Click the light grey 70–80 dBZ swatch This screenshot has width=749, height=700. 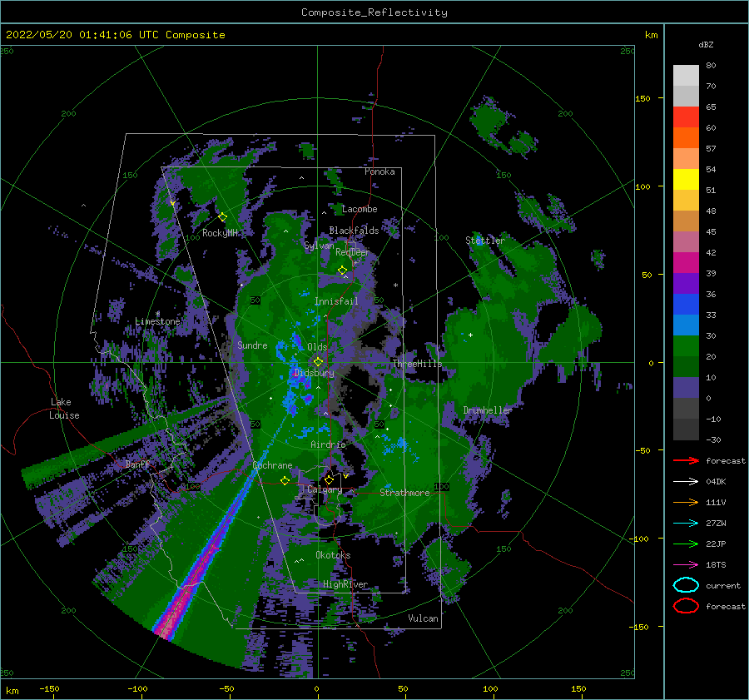[686, 76]
